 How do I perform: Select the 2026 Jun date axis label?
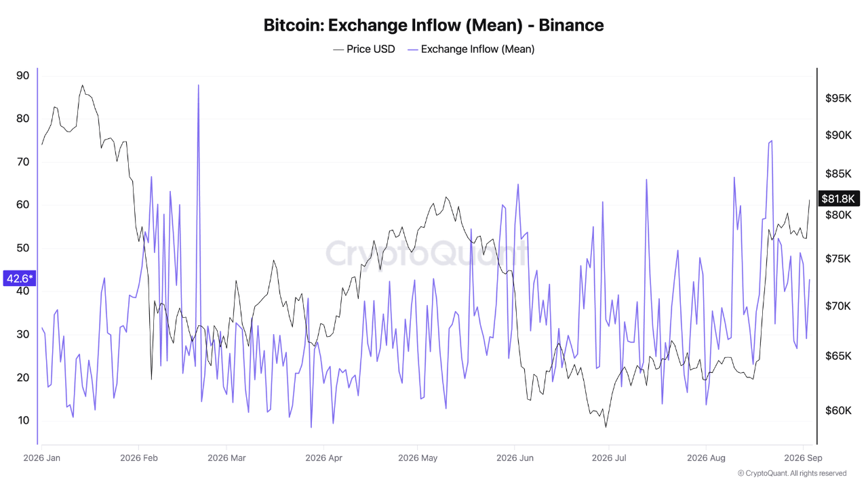click(515, 458)
